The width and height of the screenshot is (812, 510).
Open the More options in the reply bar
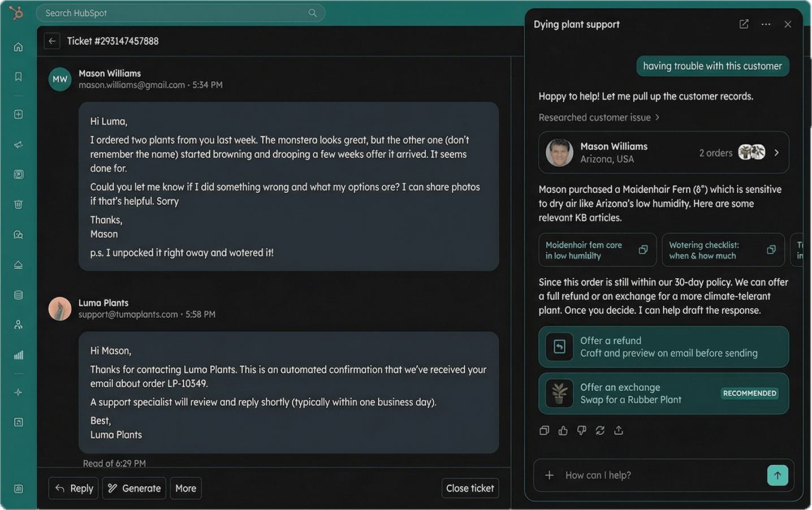[185, 488]
